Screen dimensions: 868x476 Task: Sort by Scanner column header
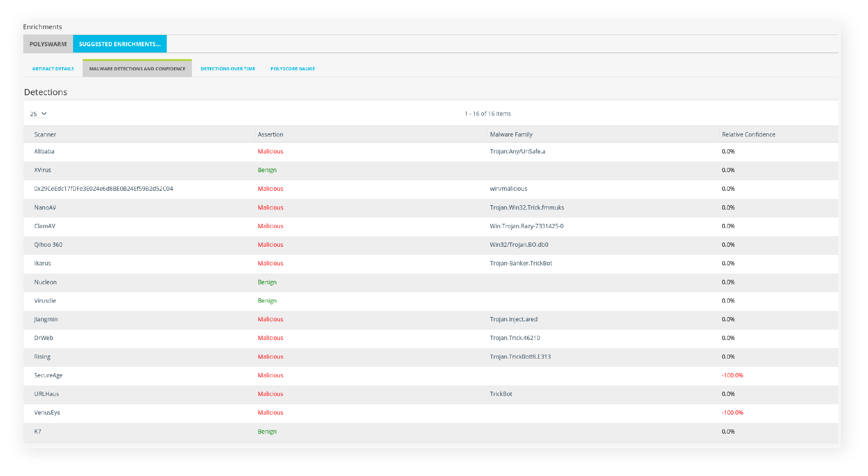(x=45, y=134)
